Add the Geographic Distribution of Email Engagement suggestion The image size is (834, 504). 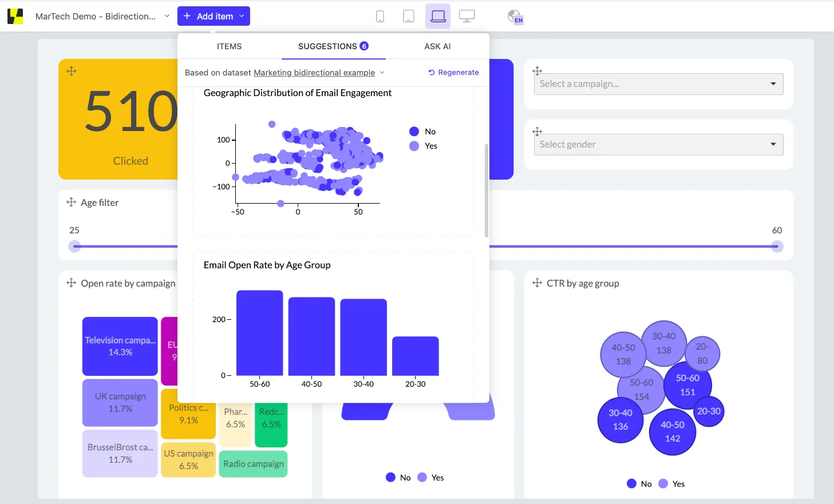coord(333,160)
